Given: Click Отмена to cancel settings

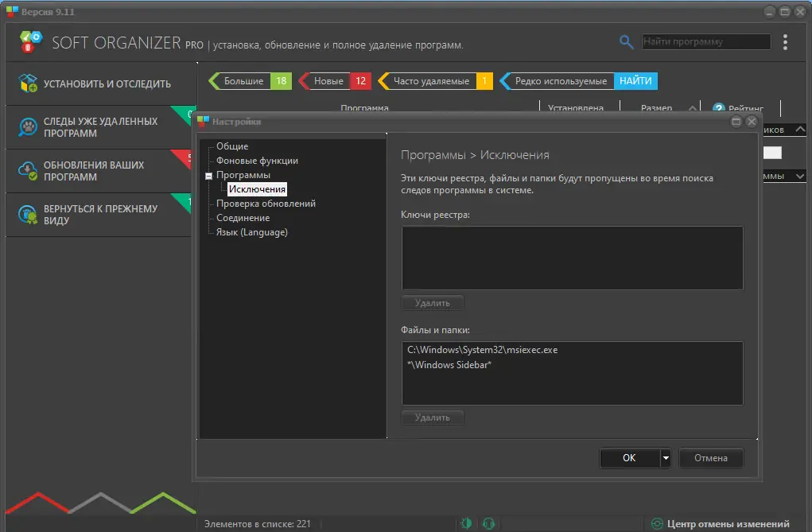Looking at the screenshot, I should point(710,458).
